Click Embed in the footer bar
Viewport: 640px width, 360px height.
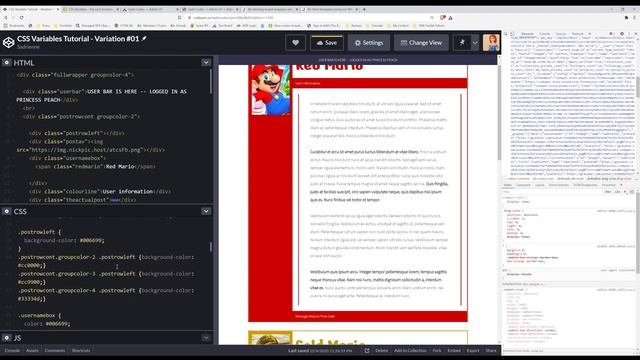pyautogui.click(x=454, y=350)
